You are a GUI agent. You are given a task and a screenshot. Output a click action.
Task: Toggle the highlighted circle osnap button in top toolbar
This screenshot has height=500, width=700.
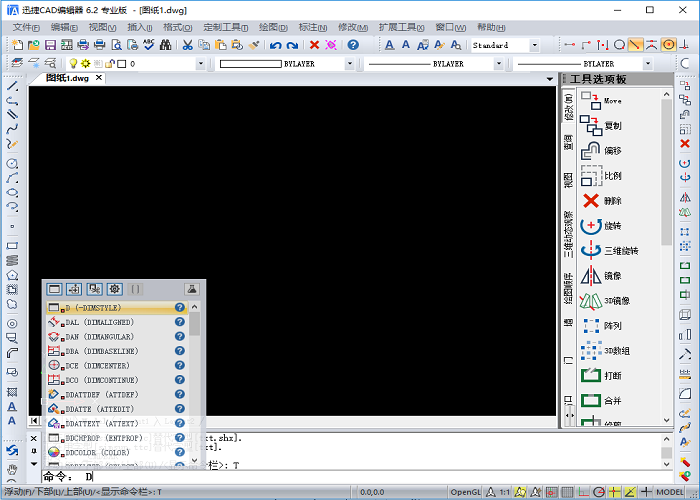[x=668, y=45]
